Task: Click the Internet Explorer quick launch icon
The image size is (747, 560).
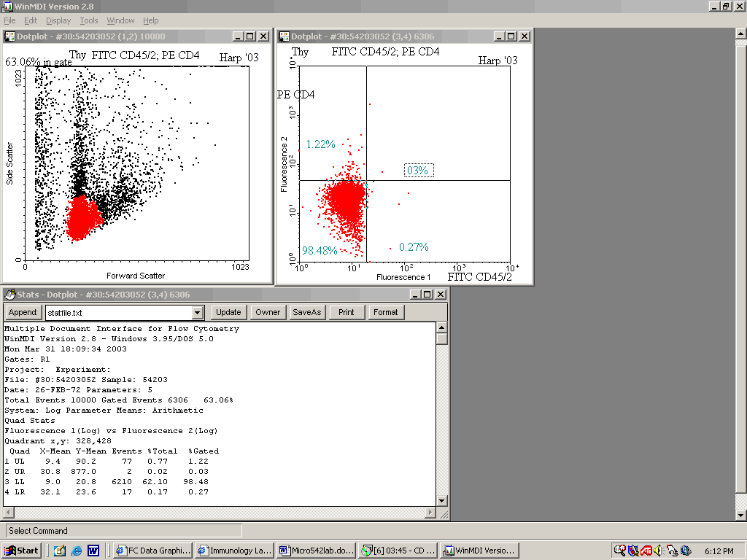Action: pos(77,551)
